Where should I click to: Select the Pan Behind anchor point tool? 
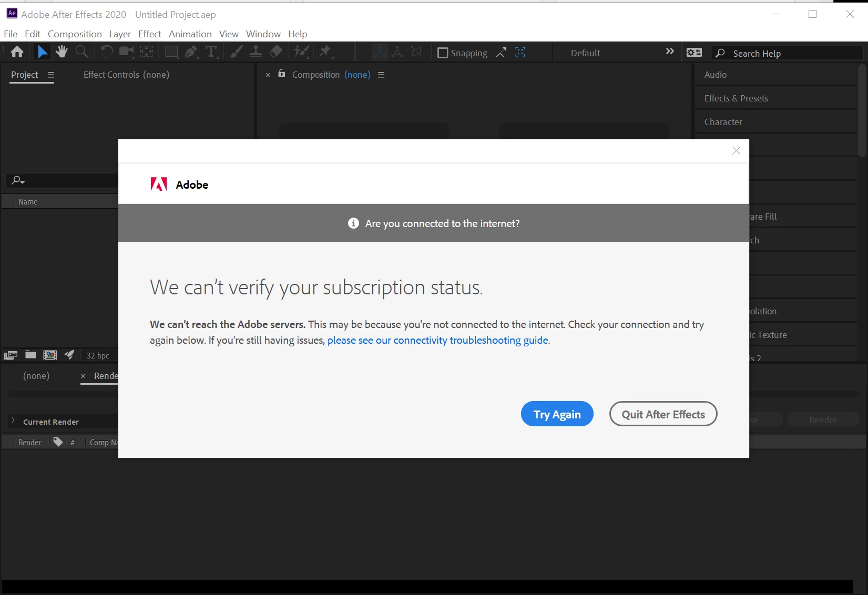pos(147,52)
